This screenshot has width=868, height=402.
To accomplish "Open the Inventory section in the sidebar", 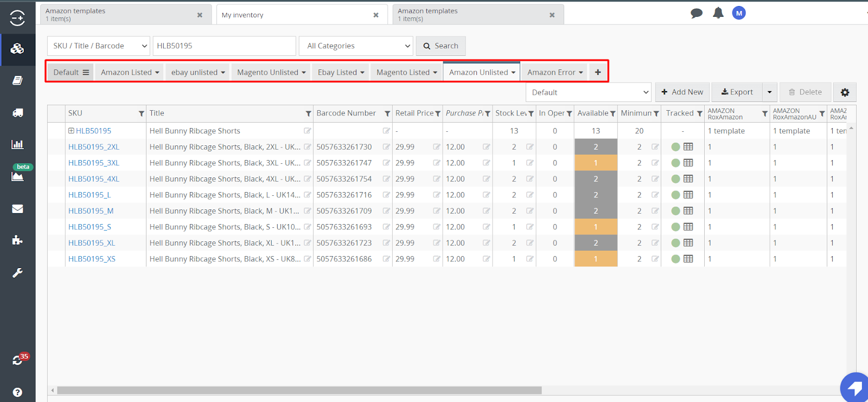I will 17,49.
